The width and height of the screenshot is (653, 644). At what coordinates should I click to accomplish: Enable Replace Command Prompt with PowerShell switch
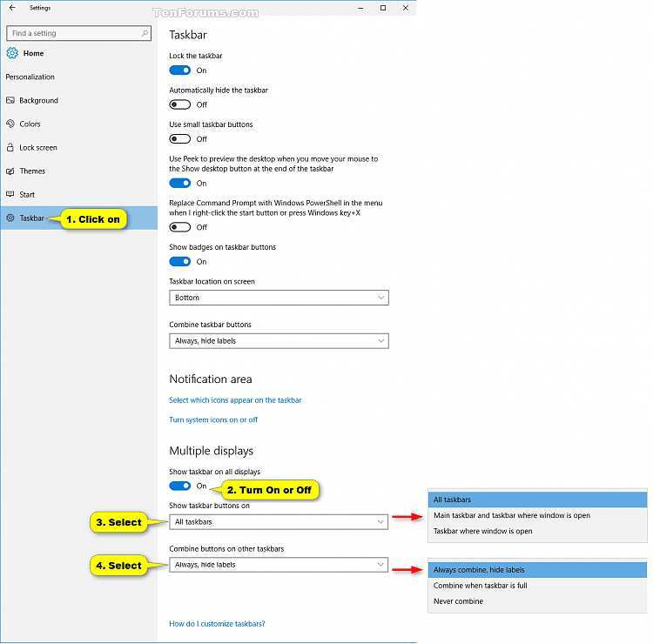click(180, 227)
